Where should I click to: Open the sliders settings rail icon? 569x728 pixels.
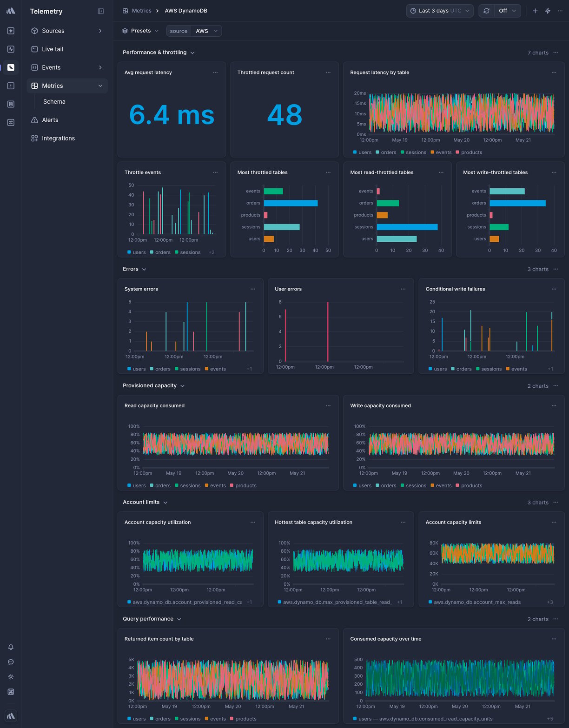coord(11,122)
